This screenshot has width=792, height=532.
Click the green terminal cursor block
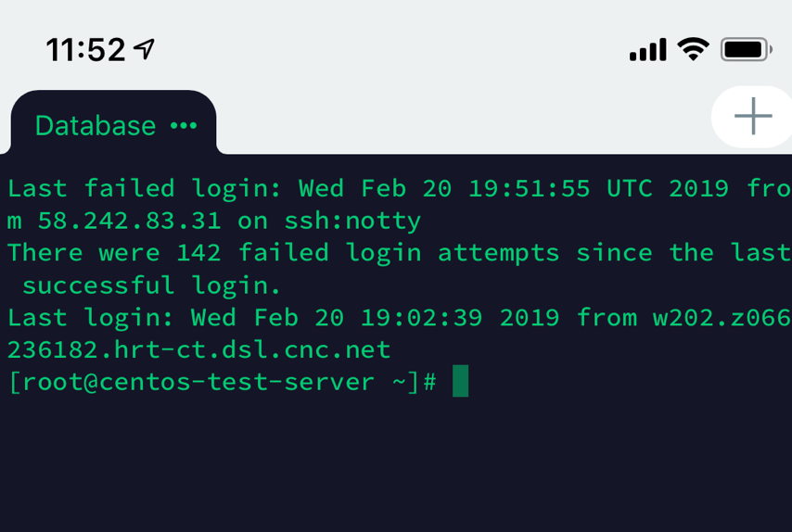pyautogui.click(x=460, y=382)
